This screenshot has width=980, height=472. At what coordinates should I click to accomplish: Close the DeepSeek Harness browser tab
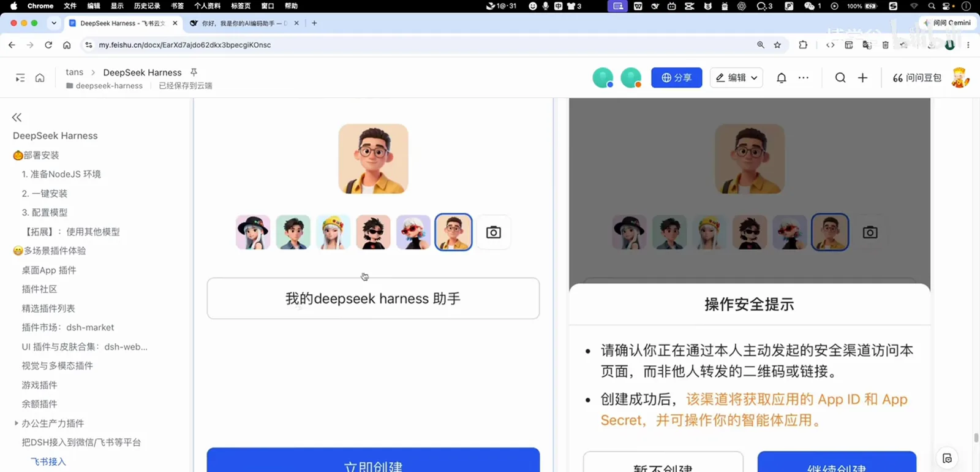pos(175,23)
